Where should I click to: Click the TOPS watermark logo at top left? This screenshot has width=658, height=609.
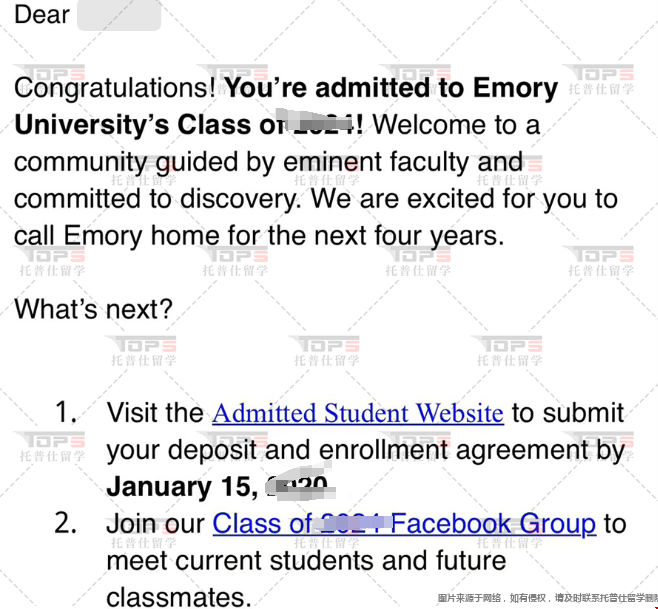click(x=50, y=73)
